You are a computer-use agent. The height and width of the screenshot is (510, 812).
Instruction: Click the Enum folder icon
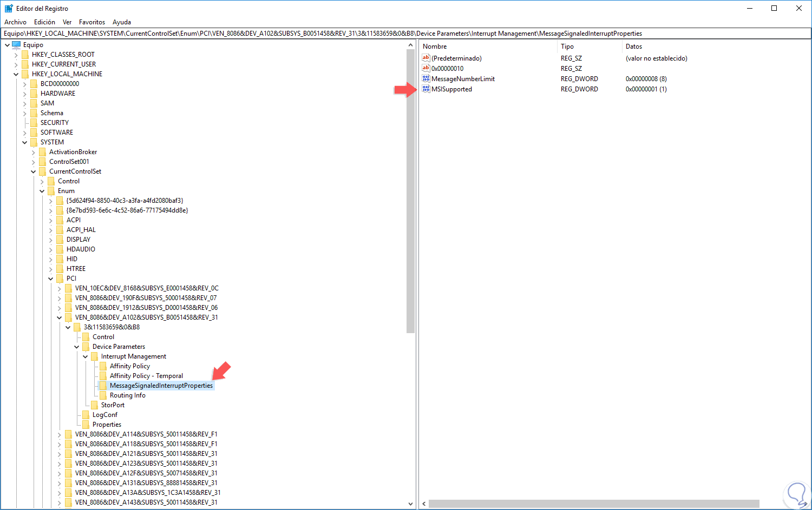coord(51,191)
